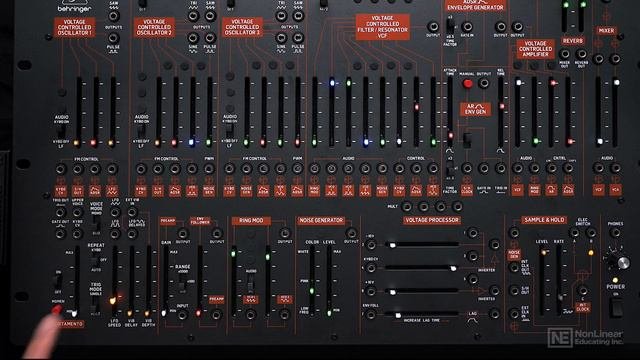Image resolution: width=640 pixels, height=360 pixels.
Task: Grab the VCO 2 blue-lit slider cap
Action: pyautogui.click(x=191, y=142)
